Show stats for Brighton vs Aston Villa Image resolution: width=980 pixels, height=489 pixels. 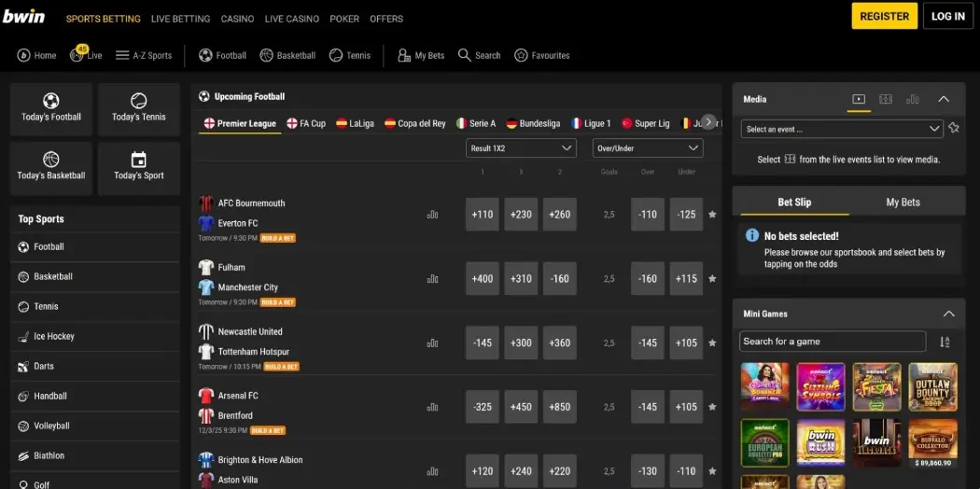click(432, 471)
